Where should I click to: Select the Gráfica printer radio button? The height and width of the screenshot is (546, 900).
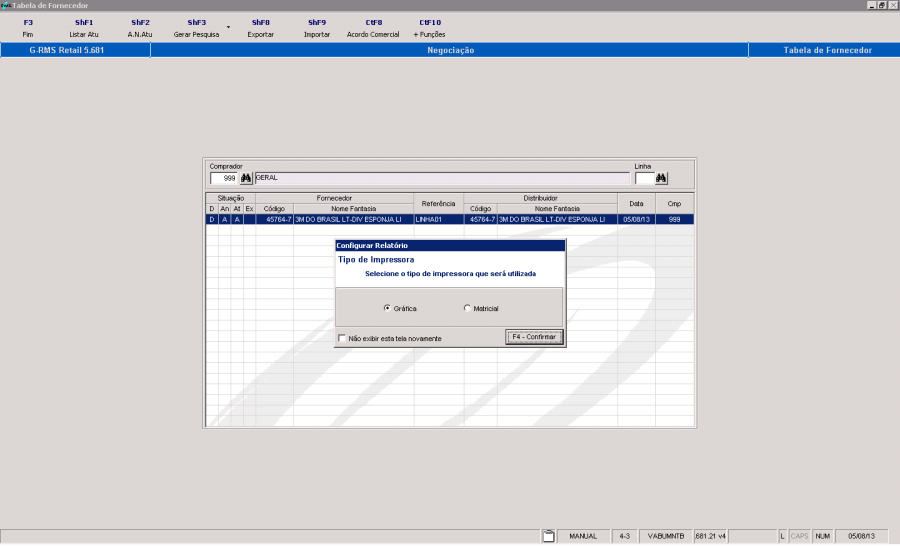[387, 308]
